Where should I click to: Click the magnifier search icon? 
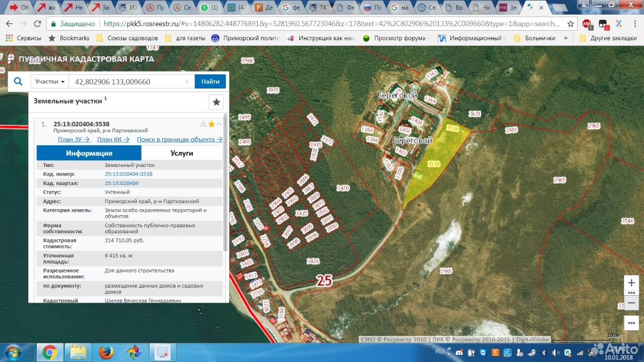18,81
